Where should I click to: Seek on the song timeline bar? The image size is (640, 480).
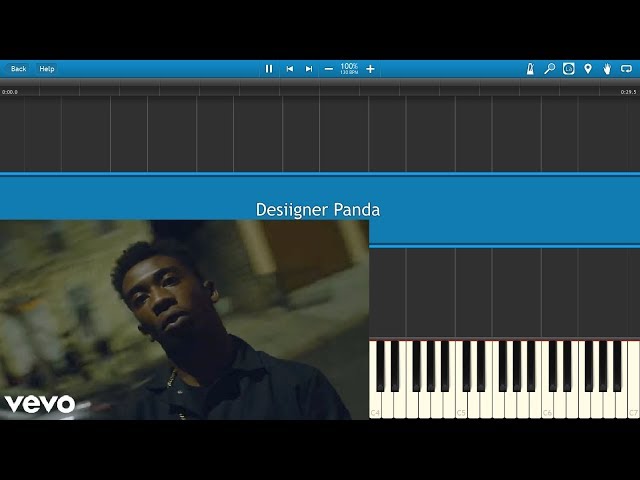pyautogui.click(x=320, y=87)
